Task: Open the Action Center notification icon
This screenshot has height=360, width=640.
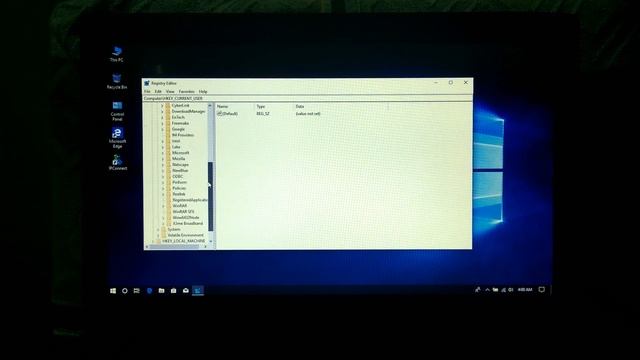Action: tap(542, 290)
